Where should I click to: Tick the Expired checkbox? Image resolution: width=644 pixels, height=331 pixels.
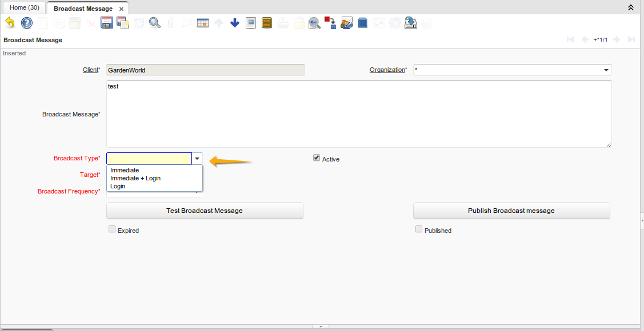tap(112, 229)
